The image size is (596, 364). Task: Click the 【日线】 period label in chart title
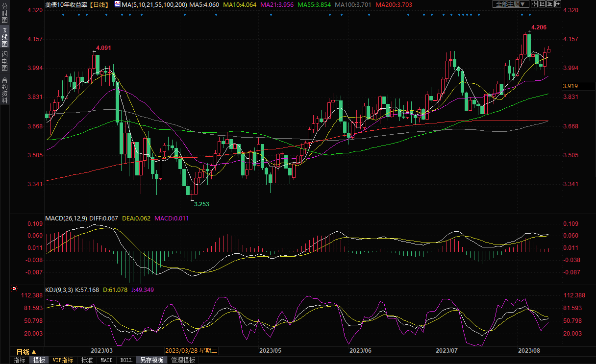click(x=99, y=4)
